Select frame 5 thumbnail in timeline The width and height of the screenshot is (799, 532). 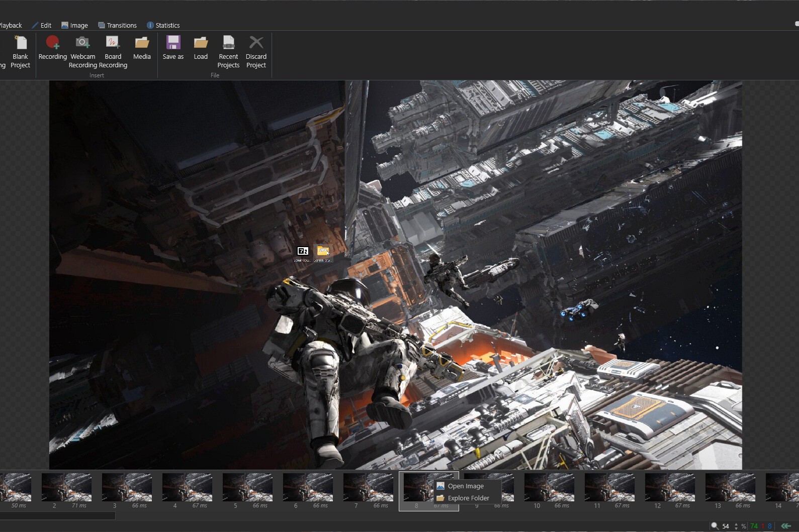click(247, 487)
